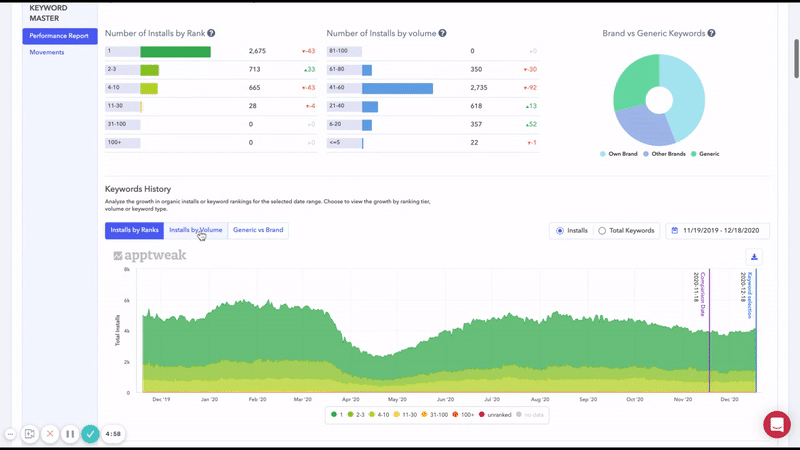800x450 pixels.
Task: Click the green Generic pie slice
Action: [634, 80]
